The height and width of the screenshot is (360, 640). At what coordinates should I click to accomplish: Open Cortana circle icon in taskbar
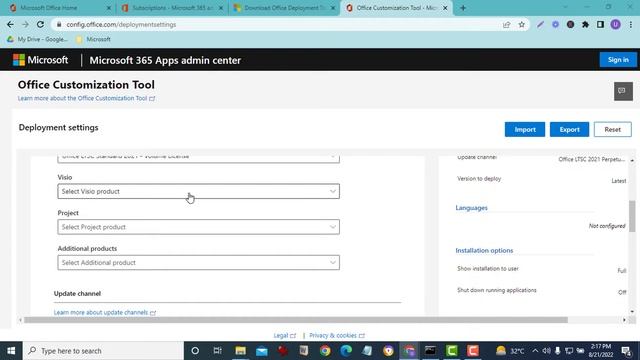pyautogui.click(x=195, y=351)
